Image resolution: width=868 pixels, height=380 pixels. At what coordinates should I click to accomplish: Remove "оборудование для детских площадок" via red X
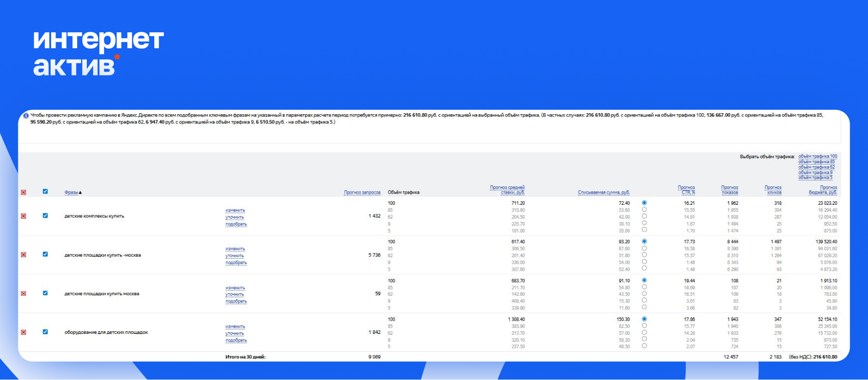coord(23,332)
